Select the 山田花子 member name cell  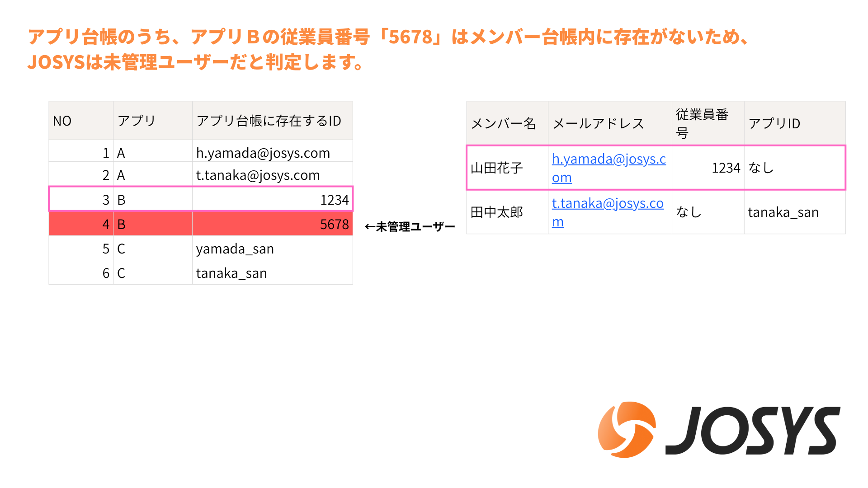coord(497,168)
